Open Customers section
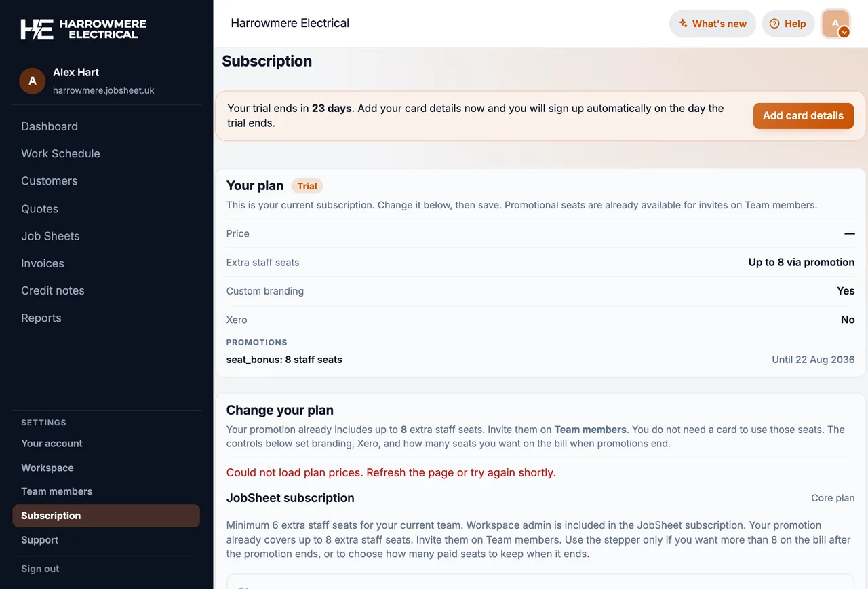The height and width of the screenshot is (589, 868). click(x=50, y=181)
